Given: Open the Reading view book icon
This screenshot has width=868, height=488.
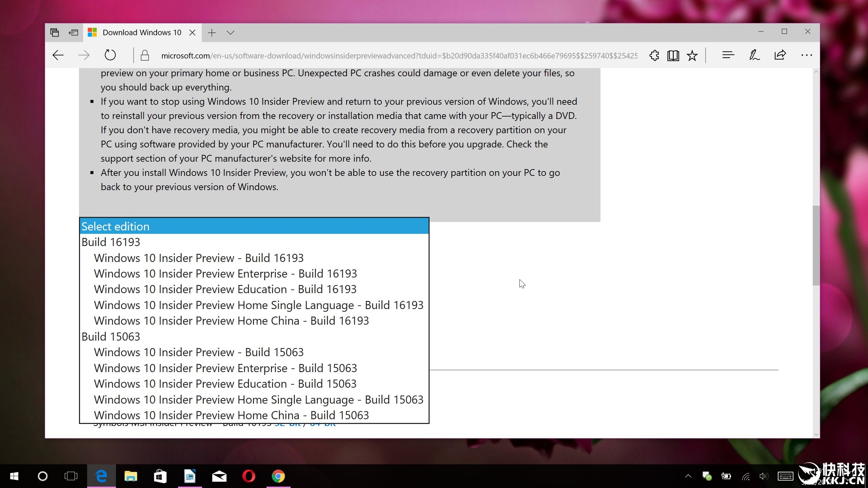Looking at the screenshot, I should 673,55.
